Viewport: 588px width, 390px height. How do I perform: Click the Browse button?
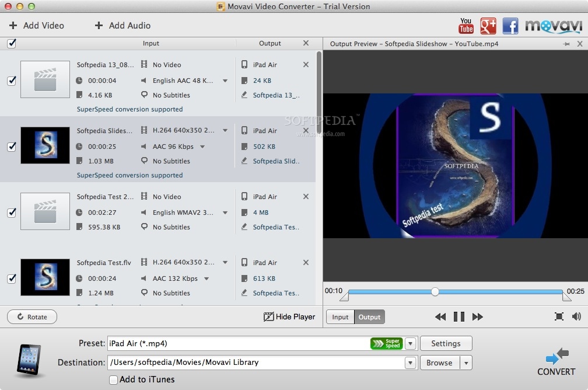440,363
